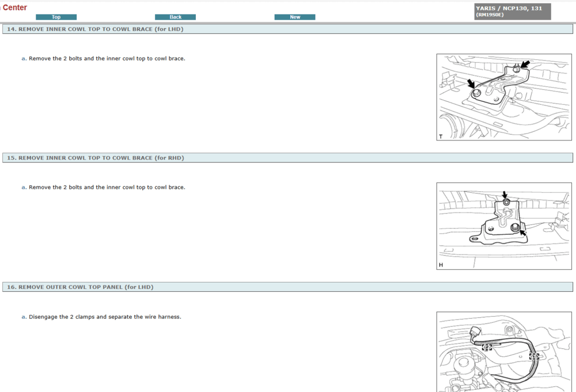Image resolution: width=576 pixels, height=392 pixels.
Task: Click upper-right bolt arrow in LHD illustration
Action: coord(524,64)
